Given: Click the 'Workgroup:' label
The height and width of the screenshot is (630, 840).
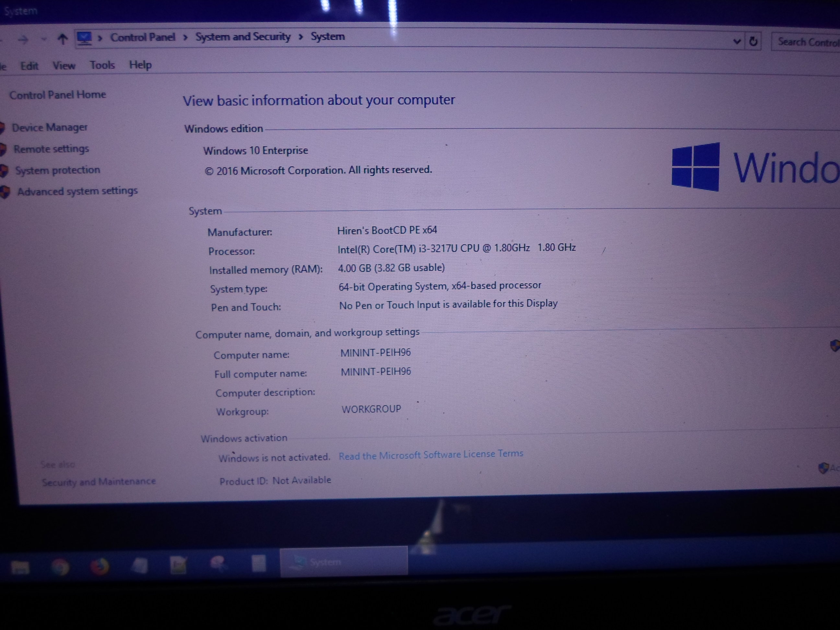Looking at the screenshot, I should [242, 412].
